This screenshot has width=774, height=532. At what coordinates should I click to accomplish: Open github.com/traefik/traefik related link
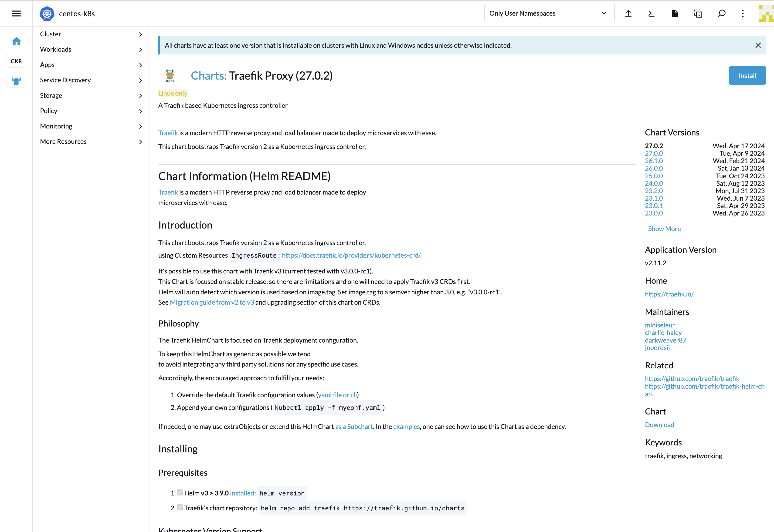pos(692,379)
